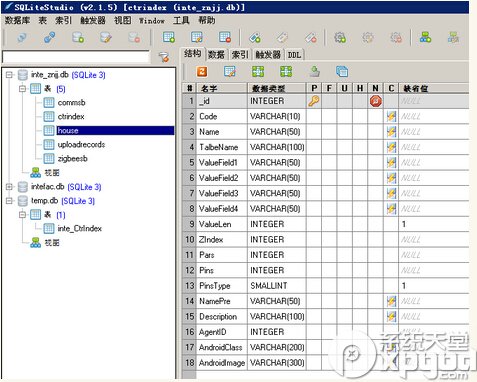Click the blue copy table icon
Image resolution: width=477 pixels, height=382 pixels.
342,71
